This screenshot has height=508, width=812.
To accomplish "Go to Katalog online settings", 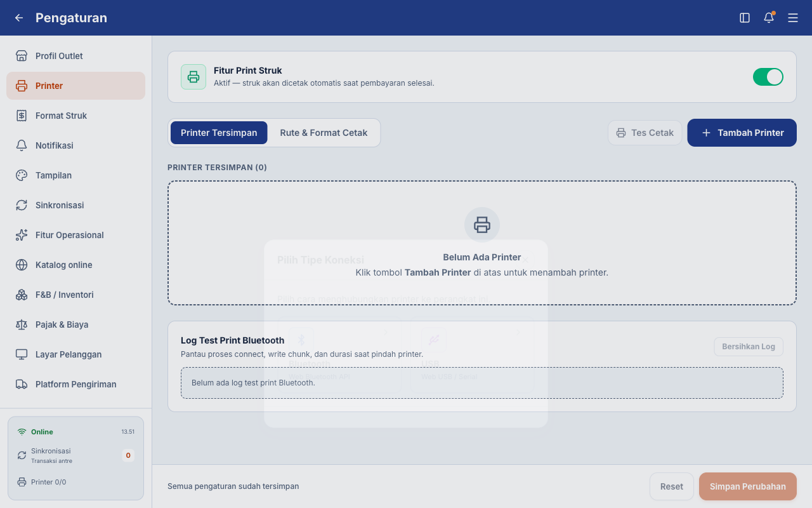I will pos(76,265).
